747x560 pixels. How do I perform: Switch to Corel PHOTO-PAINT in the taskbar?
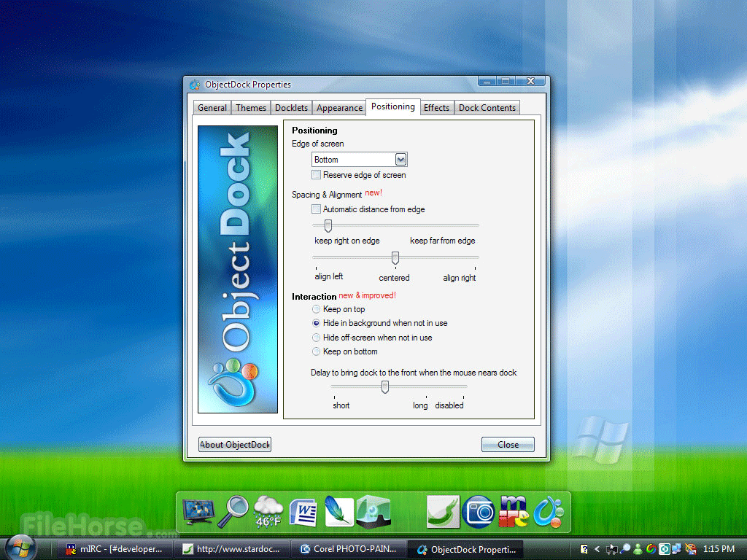pos(348,549)
